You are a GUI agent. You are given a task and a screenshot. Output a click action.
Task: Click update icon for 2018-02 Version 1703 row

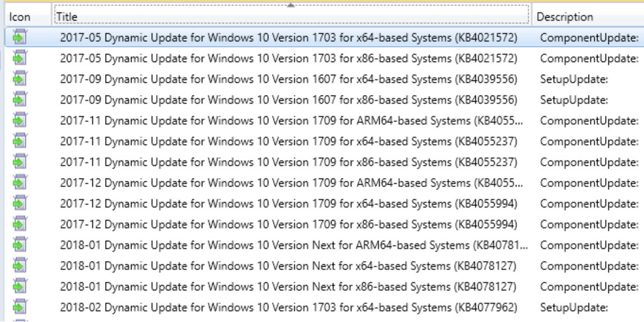(19, 307)
